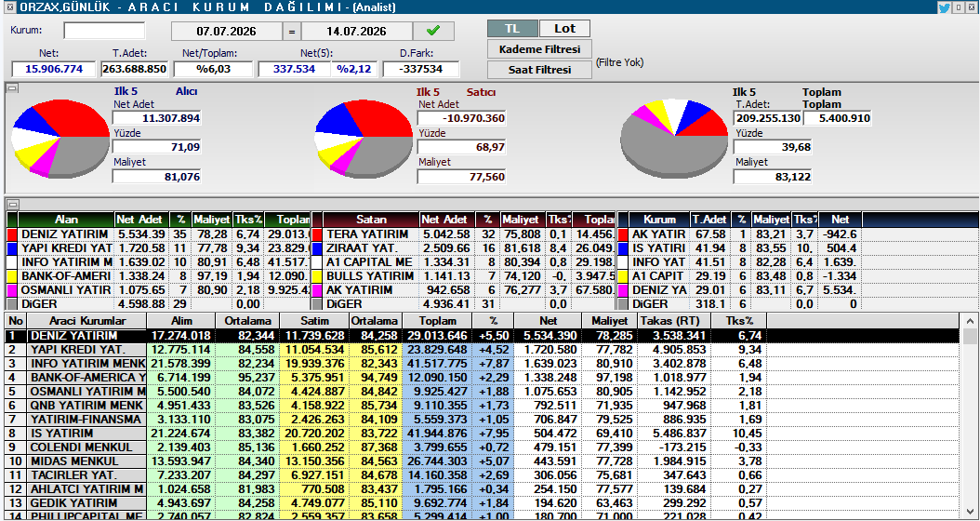Select BANK-OF-AMERI row in Alan table
Image resolution: width=980 pixels, height=521 pixels.
click(x=158, y=275)
